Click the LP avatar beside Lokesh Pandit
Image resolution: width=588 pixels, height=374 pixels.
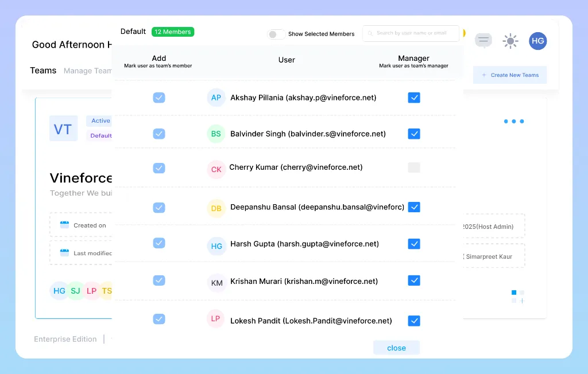click(215, 318)
